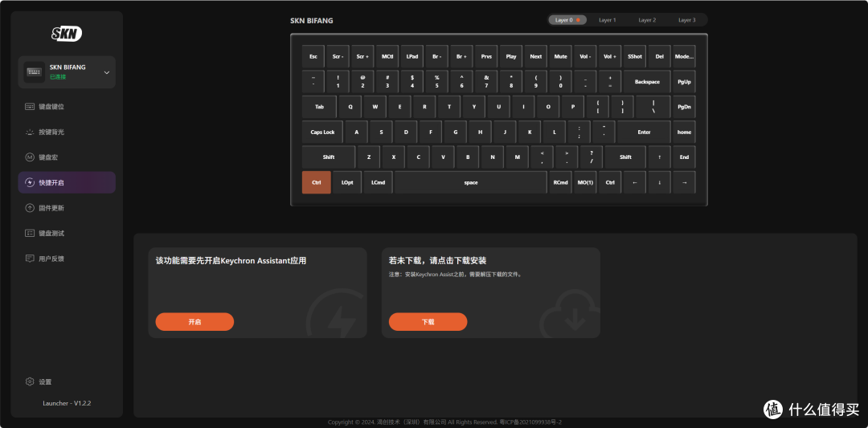Select the RCmd key

pos(561,182)
